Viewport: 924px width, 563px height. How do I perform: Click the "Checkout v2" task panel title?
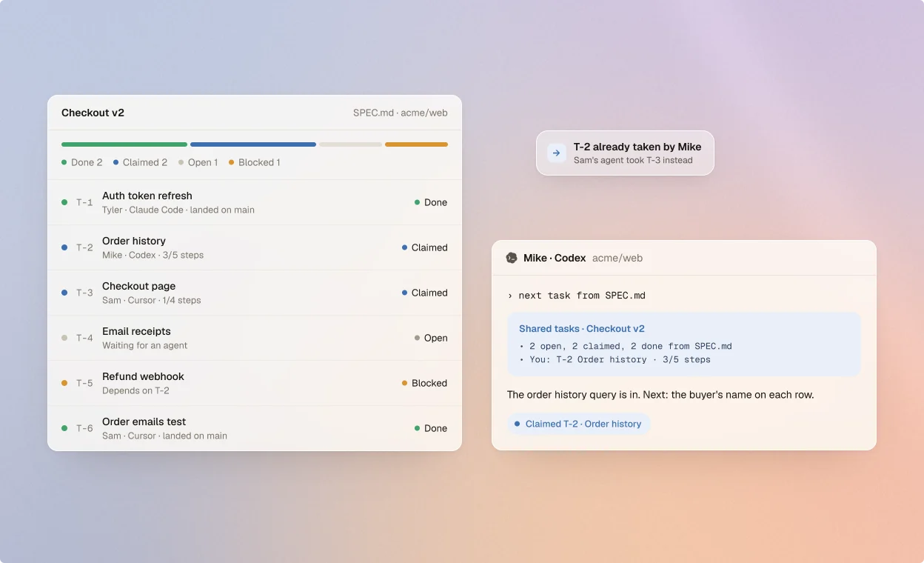pyautogui.click(x=93, y=113)
